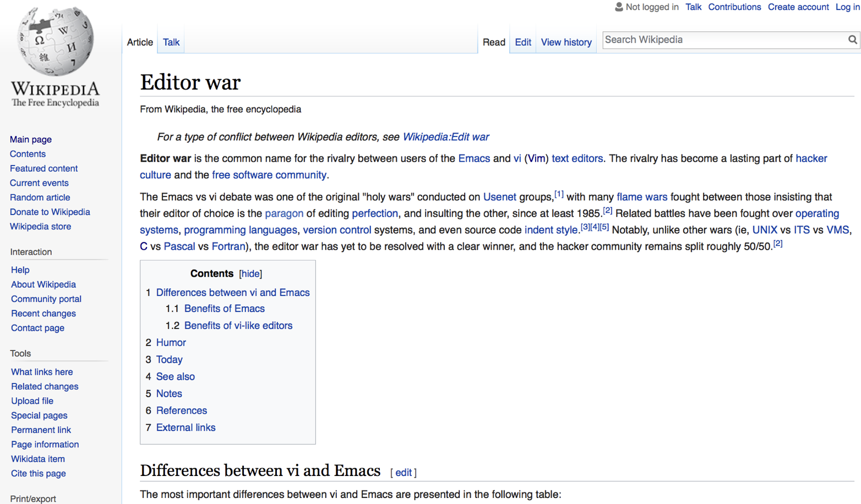Select the Read tab
This screenshot has width=861, height=504.
(494, 42)
